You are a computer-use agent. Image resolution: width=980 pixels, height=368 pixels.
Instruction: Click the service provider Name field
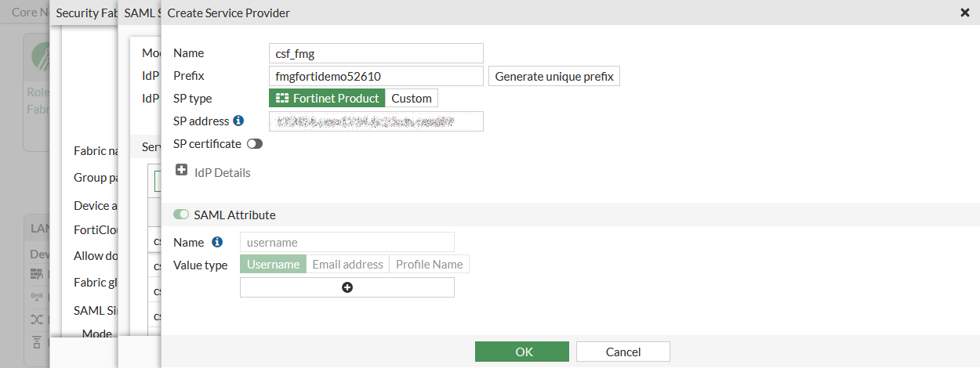pos(376,53)
